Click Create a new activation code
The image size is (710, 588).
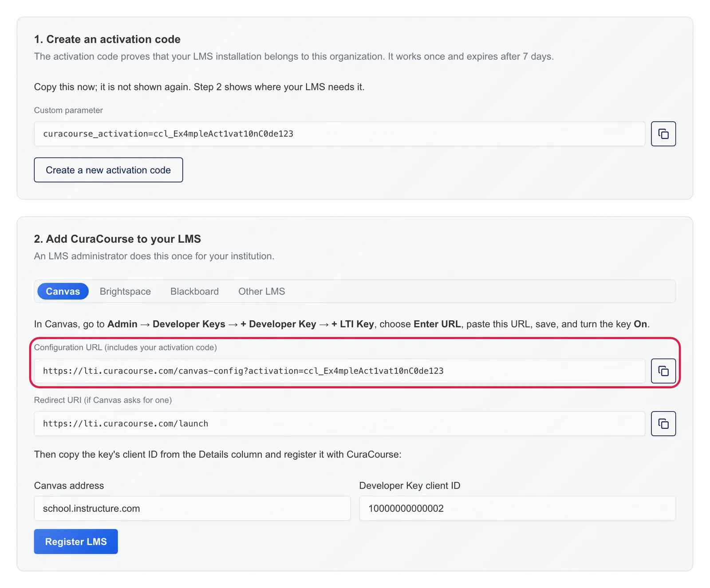(108, 170)
